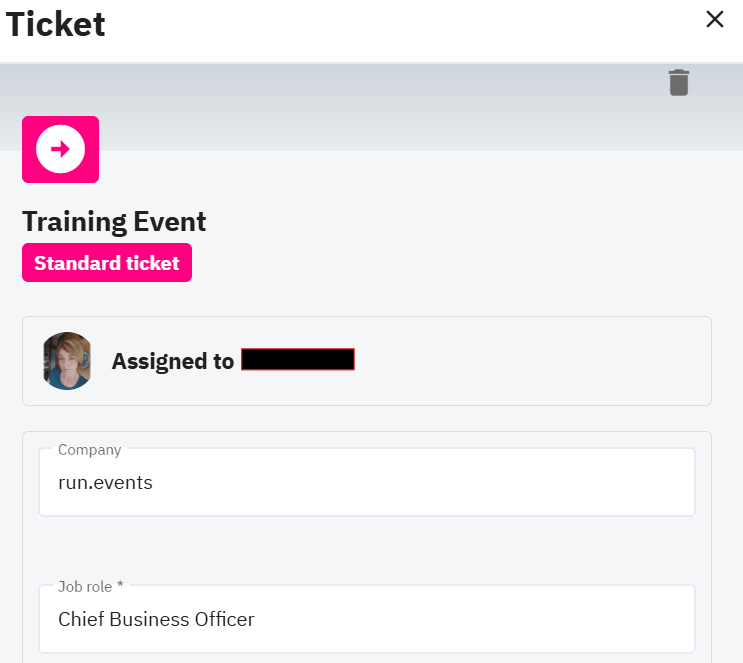Delete the ticket using the trash icon
Image resolution: width=743 pixels, height=663 pixels.
[x=679, y=83]
